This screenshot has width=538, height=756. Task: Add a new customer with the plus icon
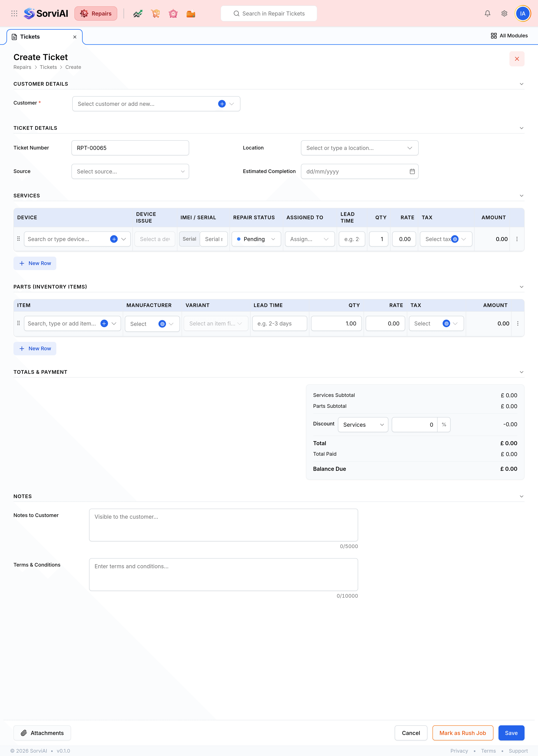pos(222,104)
